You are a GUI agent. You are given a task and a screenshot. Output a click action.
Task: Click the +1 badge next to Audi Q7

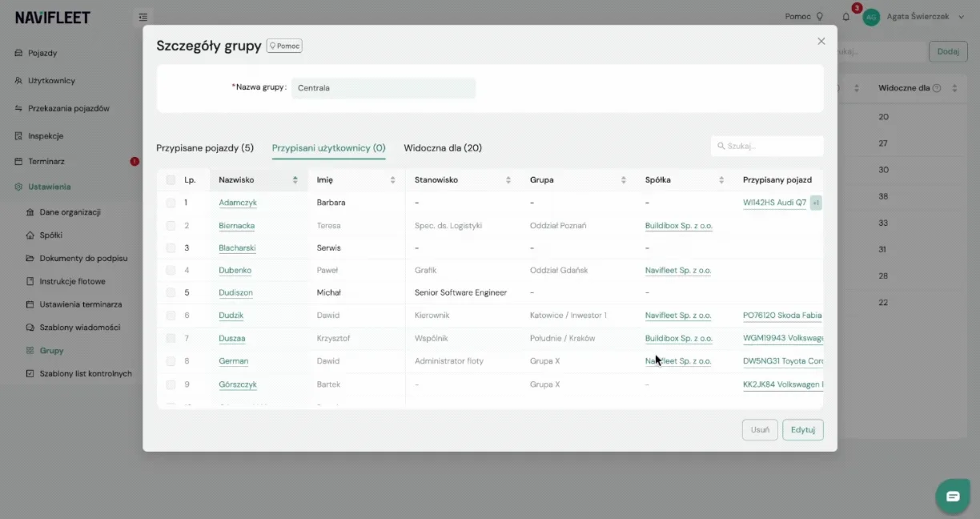(x=816, y=203)
